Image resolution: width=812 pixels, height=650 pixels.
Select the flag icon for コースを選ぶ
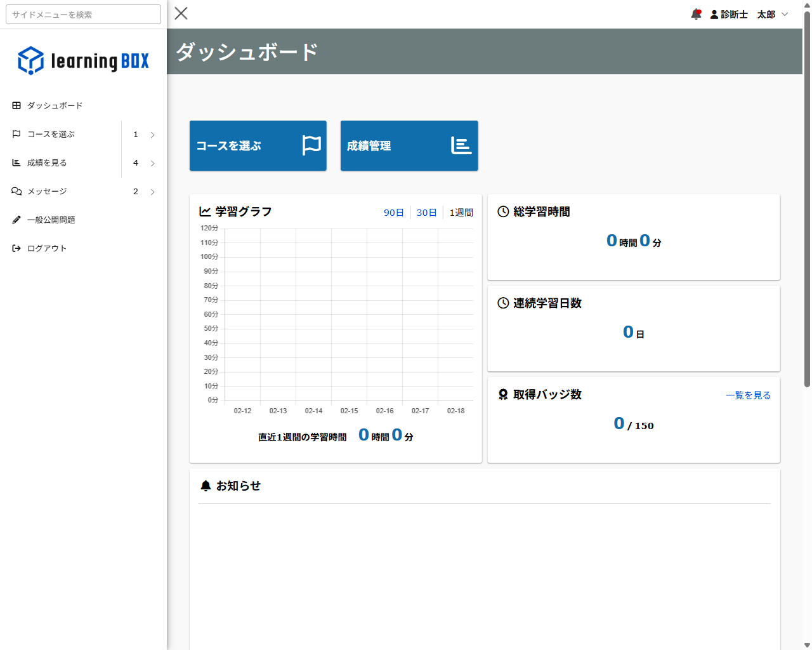coord(16,134)
